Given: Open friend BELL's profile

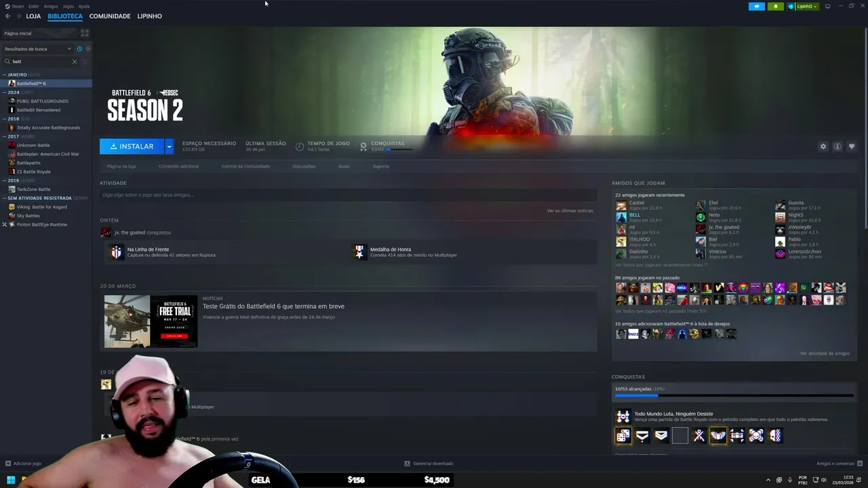Looking at the screenshot, I should coord(634,215).
